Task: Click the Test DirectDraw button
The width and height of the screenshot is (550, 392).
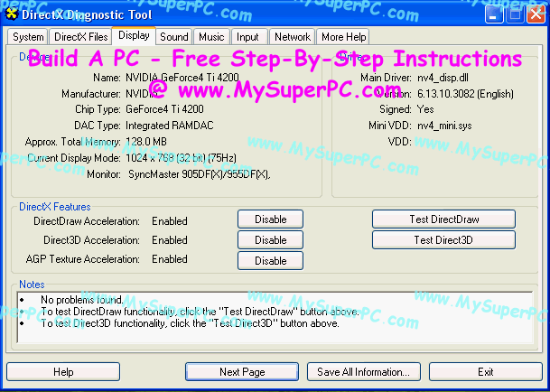Action: click(x=443, y=219)
